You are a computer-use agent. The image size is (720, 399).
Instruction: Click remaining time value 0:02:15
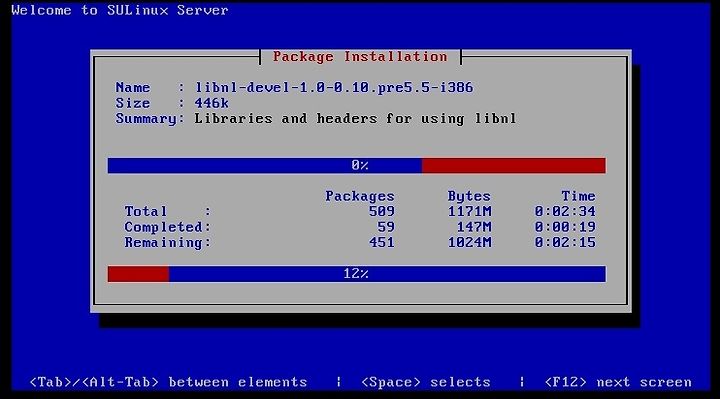[565, 242]
